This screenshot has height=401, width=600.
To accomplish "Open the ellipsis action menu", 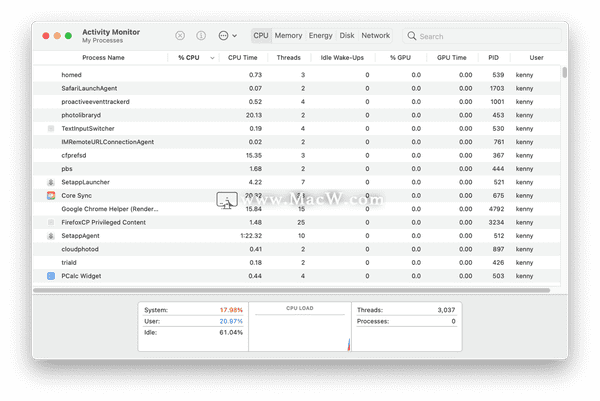I will click(x=227, y=36).
